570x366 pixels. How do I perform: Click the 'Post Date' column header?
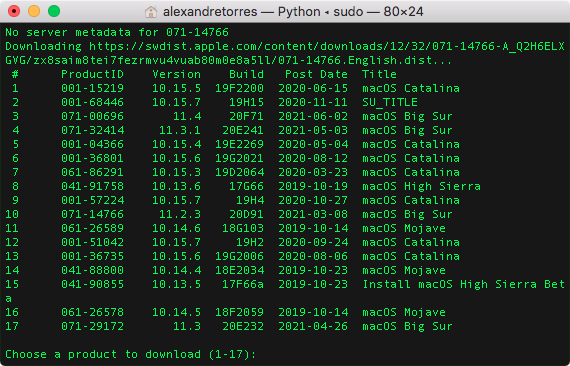316,74
